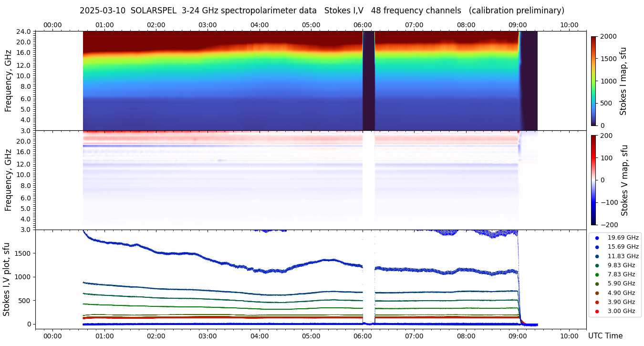The width and height of the screenshot is (644, 346).
Task: Click the 'Stokes I,V plot, sfu' axis label
Action: point(7,279)
